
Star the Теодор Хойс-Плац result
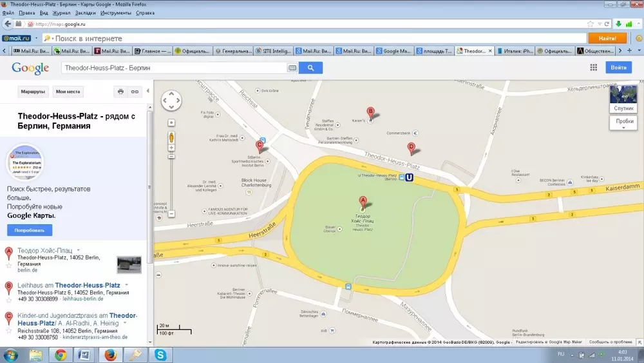(8, 265)
